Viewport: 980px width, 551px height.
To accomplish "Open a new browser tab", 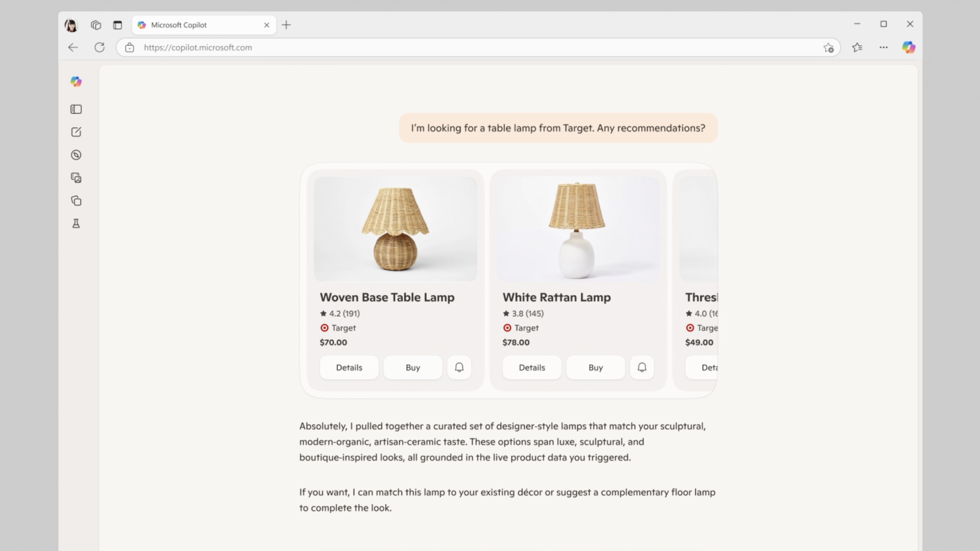I will pyautogui.click(x=286, y=25).
